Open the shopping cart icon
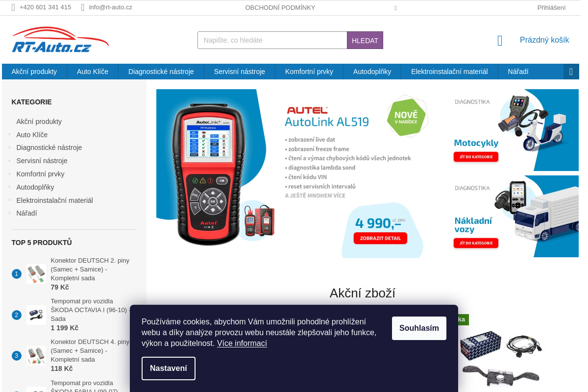This screenshot has width=588, height=392. [x=500, y=41]
